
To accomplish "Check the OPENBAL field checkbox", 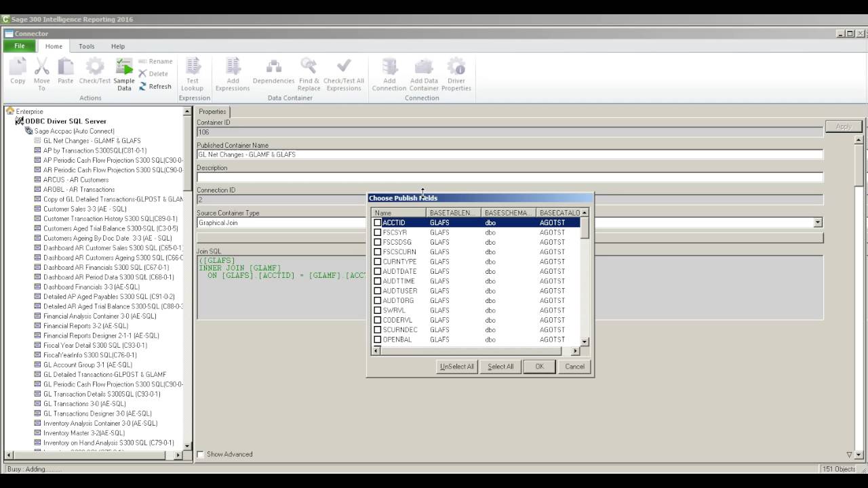I will [x=378, y=340].
